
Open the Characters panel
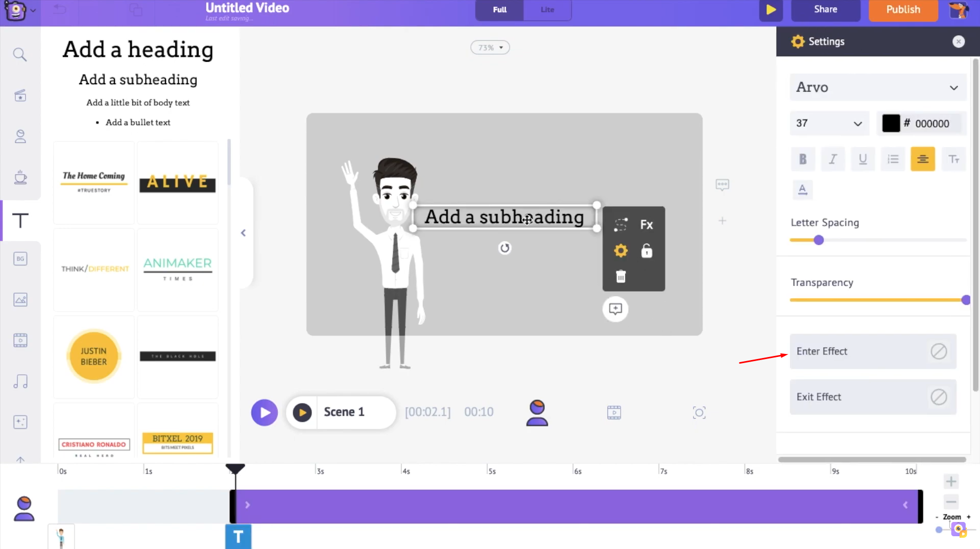pos(20,136)
